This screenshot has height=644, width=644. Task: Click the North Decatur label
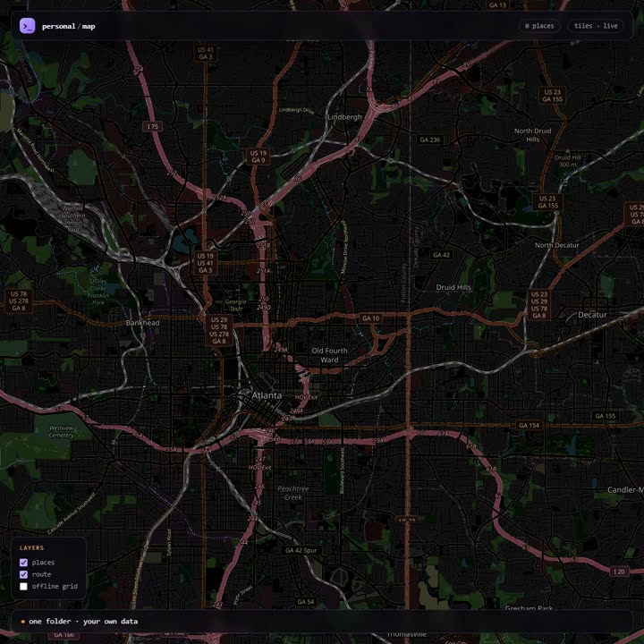[x=556, y=245]
